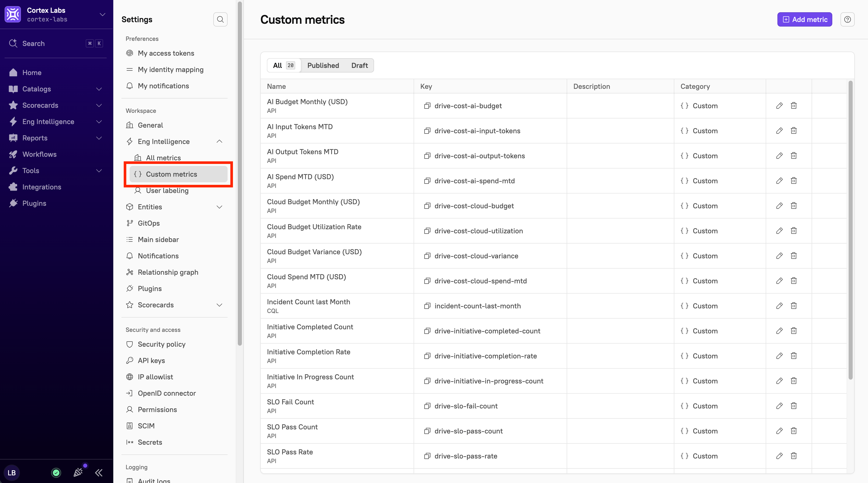Copy the drive-cost-cloud-spend-mtd key

tap(427, 281)
